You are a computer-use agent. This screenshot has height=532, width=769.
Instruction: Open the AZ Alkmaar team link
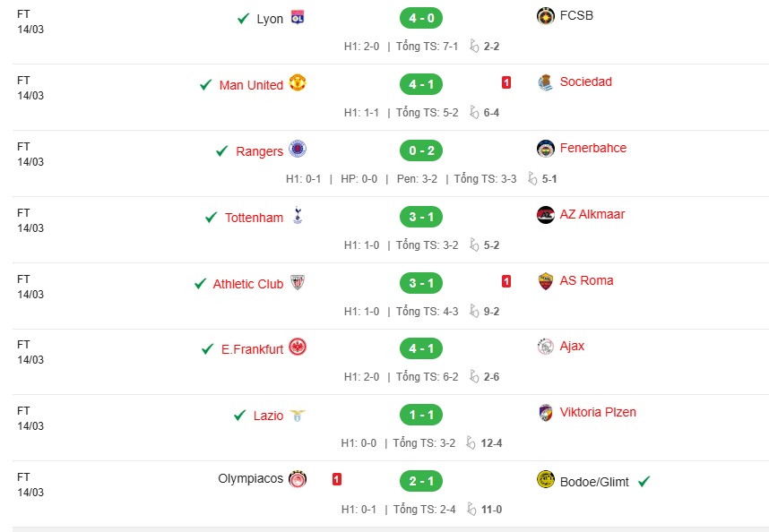(x=592, y=214)
